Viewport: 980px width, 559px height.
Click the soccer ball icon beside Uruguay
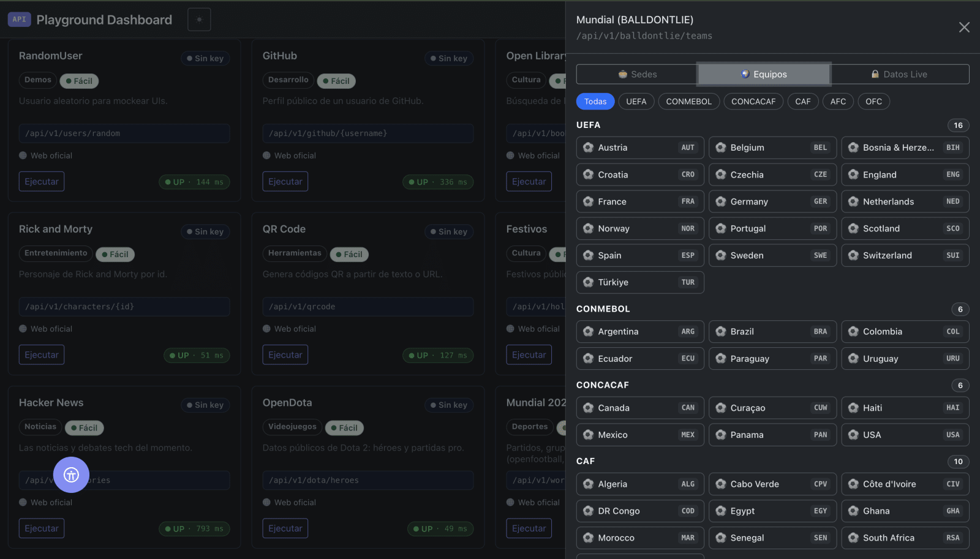[x=853, y=359]
